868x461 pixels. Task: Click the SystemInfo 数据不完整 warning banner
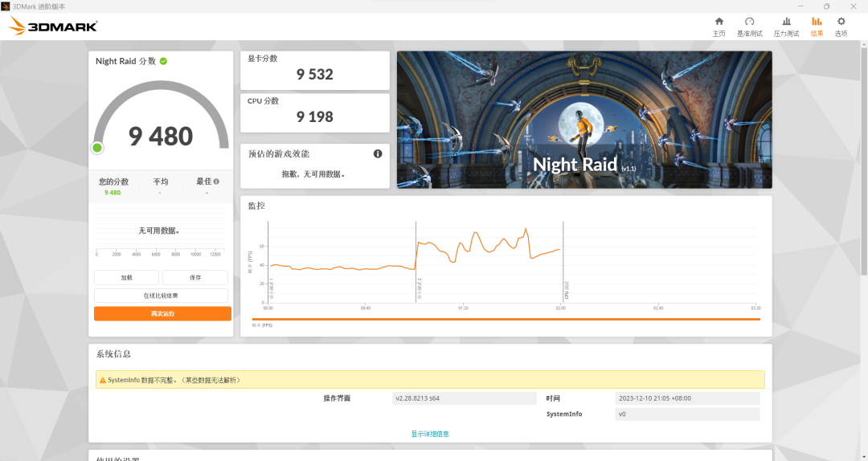pyautogui.click(x=430, y=380)
